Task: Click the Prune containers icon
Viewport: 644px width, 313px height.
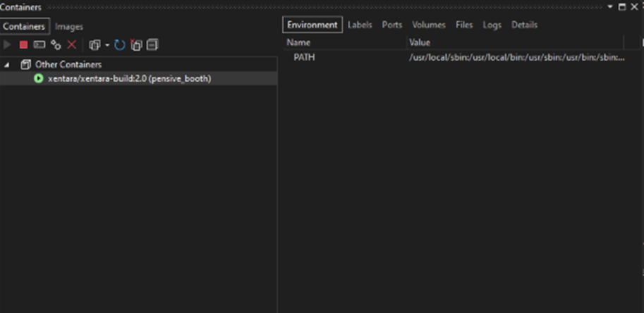Action: 136,45
